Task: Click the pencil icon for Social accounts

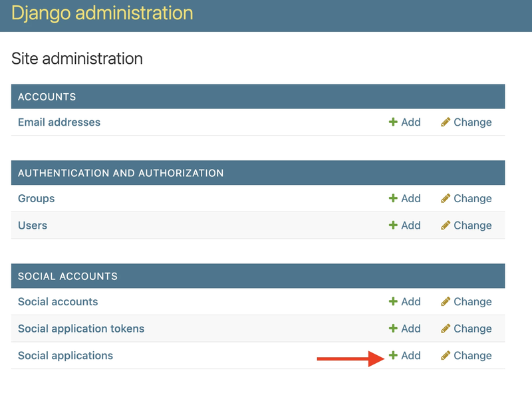Action: coord(446,301)
